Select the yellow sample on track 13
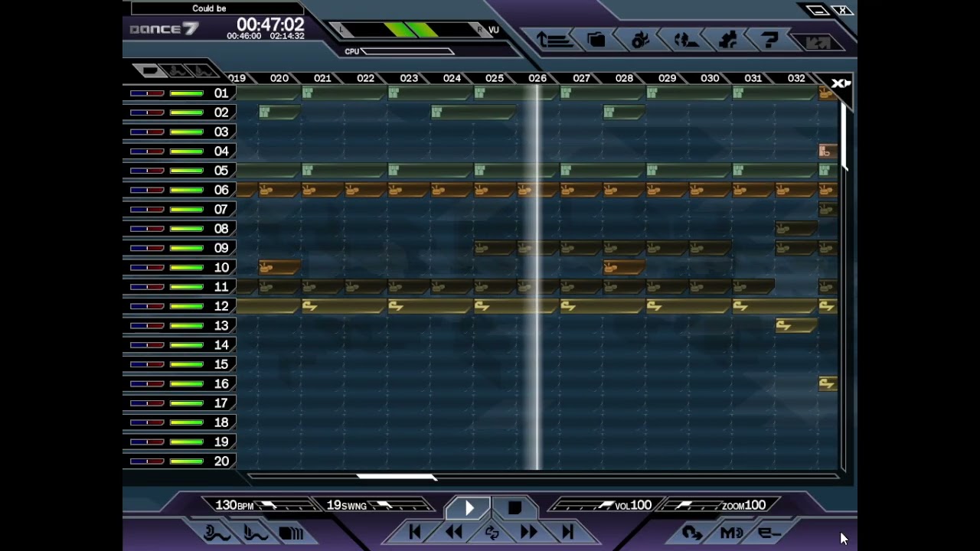Image resolution: width=980 pixels, height=551 pixels. coord(796,325)
